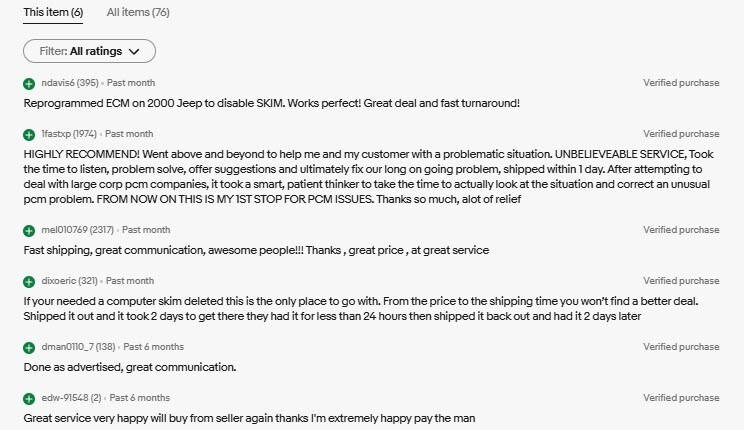View dman0110_7 user profile
This screenshot has height=430, width=744.
pos(66,347)
